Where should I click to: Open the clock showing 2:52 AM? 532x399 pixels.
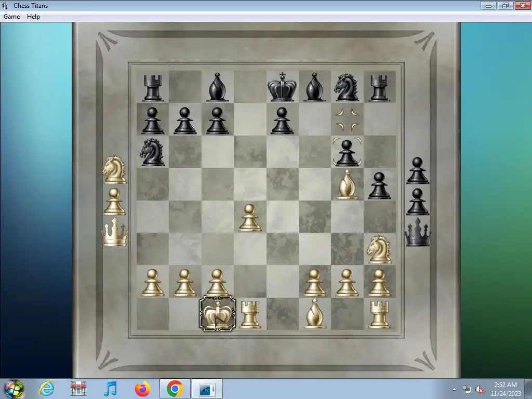[x=506, y=389]
